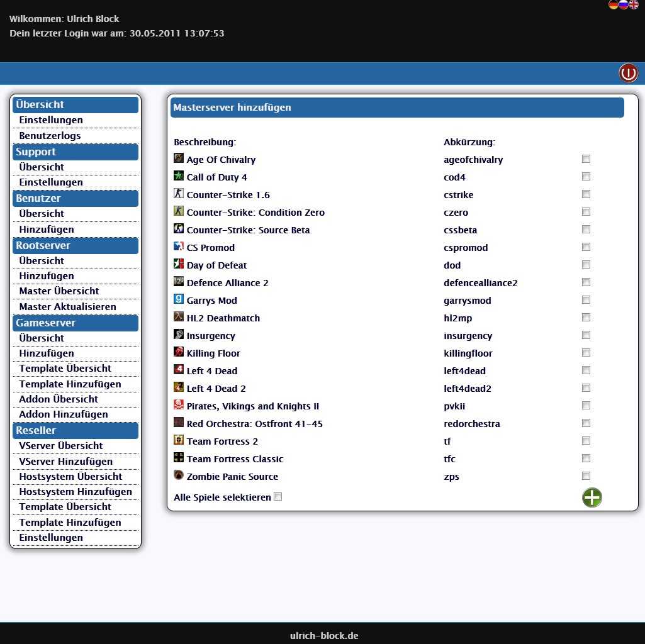Click the 'defencealliance2' abbreviation text
Screen dimensions: 645x644
[481, 283]
